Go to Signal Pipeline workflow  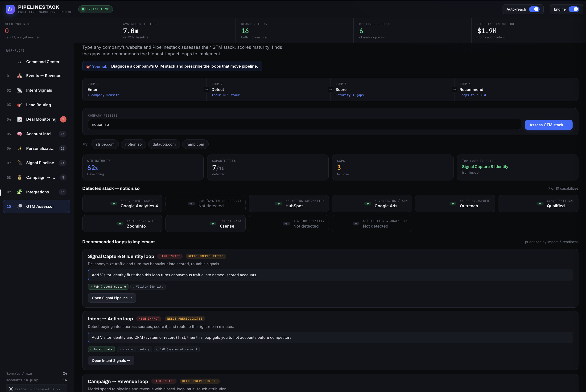click(37, 163)
